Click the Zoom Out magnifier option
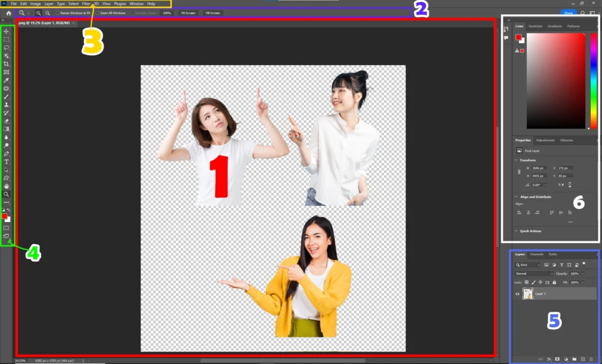Image resolution: width=602 pixels, height=364 pixels. tap(48, 13)
